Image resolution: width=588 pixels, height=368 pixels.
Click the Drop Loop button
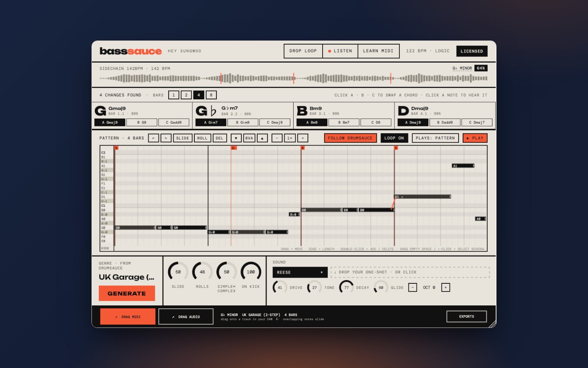pos(303,51)
